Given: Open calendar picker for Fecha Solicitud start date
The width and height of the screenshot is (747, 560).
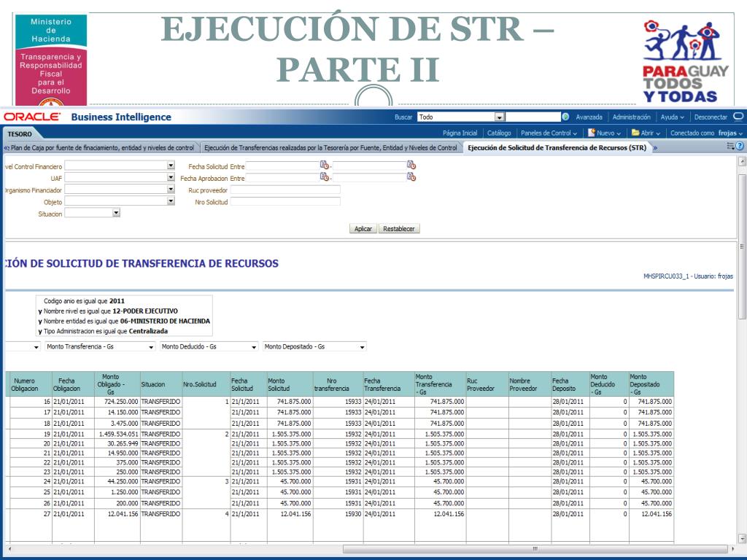Looking at the screenshot, I should tap(325, 165).
